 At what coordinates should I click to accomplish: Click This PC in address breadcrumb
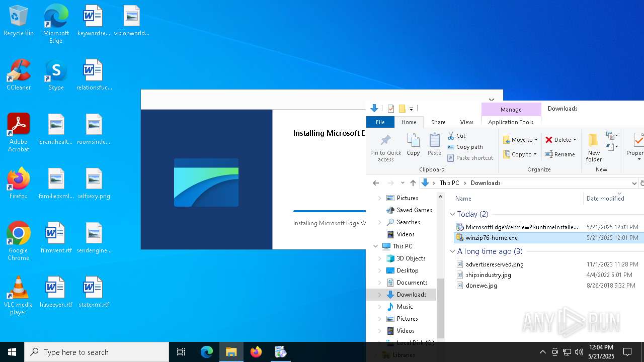click(449, 183)
